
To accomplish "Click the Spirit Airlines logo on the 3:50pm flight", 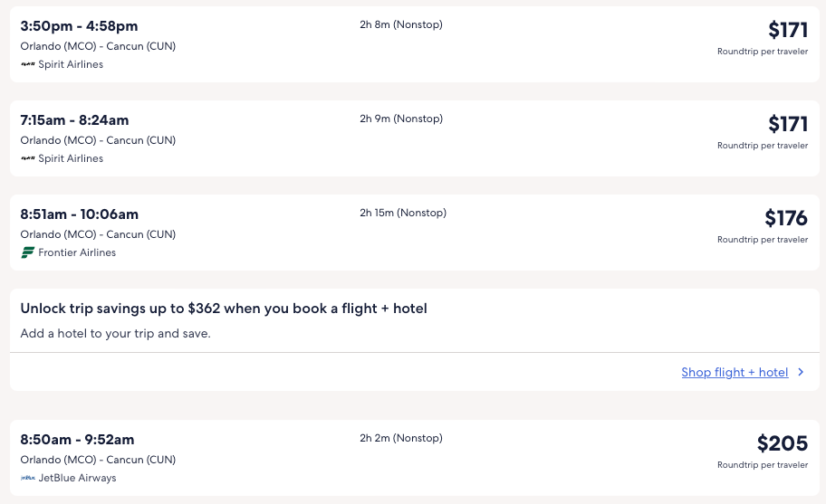I will (27, 65).
